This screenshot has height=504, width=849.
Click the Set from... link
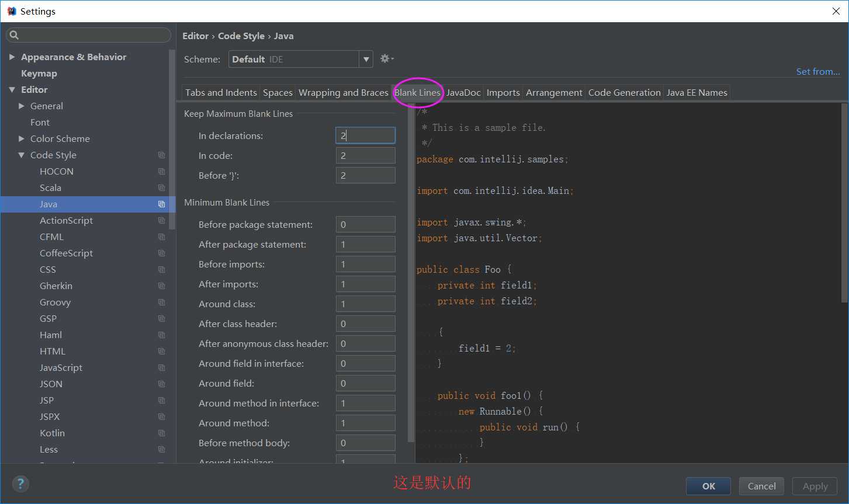coord(818,71)
